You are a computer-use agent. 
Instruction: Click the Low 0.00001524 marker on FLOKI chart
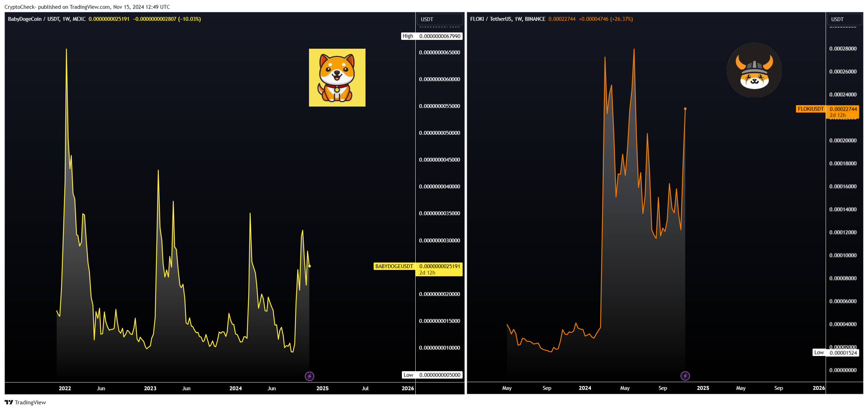pos(836,352)
